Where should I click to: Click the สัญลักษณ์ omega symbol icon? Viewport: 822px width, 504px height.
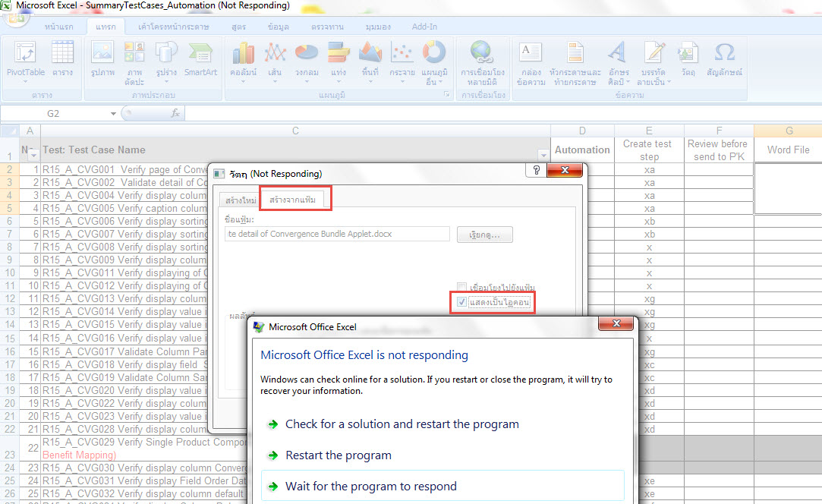(725, 53)
